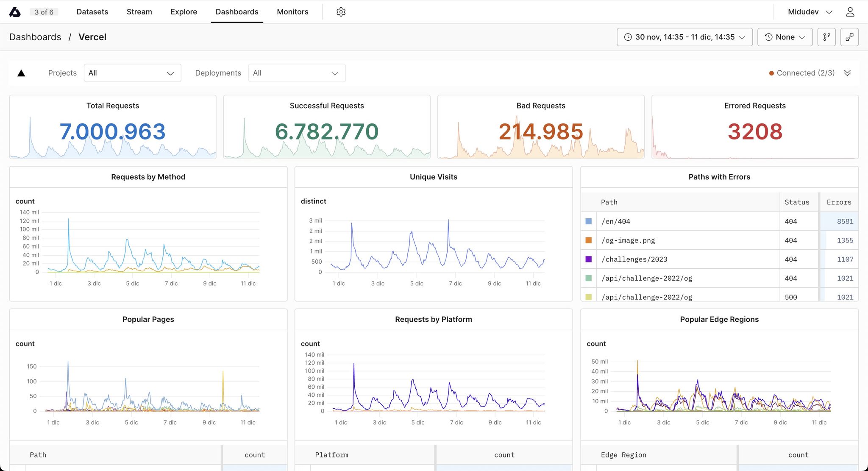The width and height of the screenshot is (868, 471).
Task: Open the None comparison dropdown
Action: pos(785,37)
